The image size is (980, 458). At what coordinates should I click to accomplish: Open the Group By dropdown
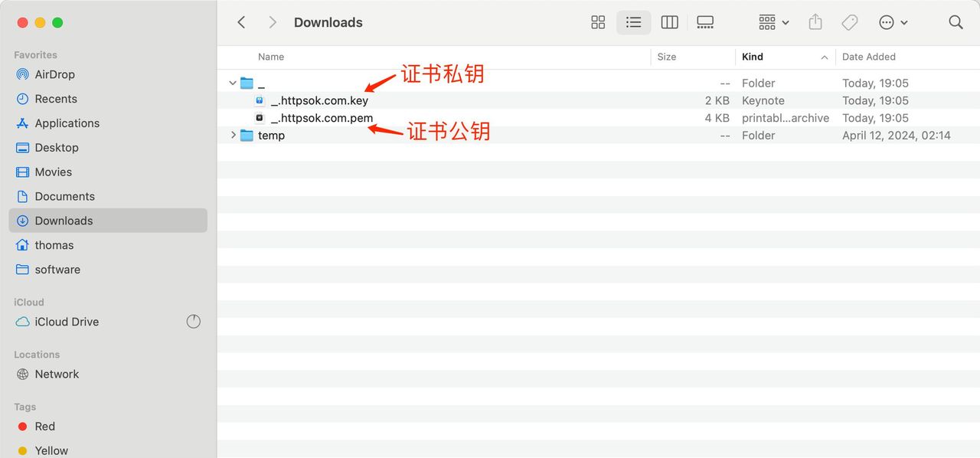(773, 22)
